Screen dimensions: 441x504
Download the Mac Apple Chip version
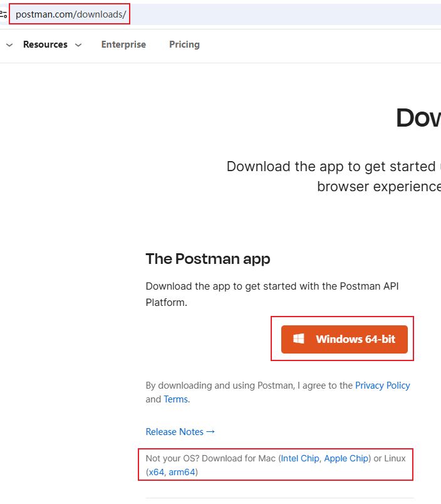(x=346, y=458)
